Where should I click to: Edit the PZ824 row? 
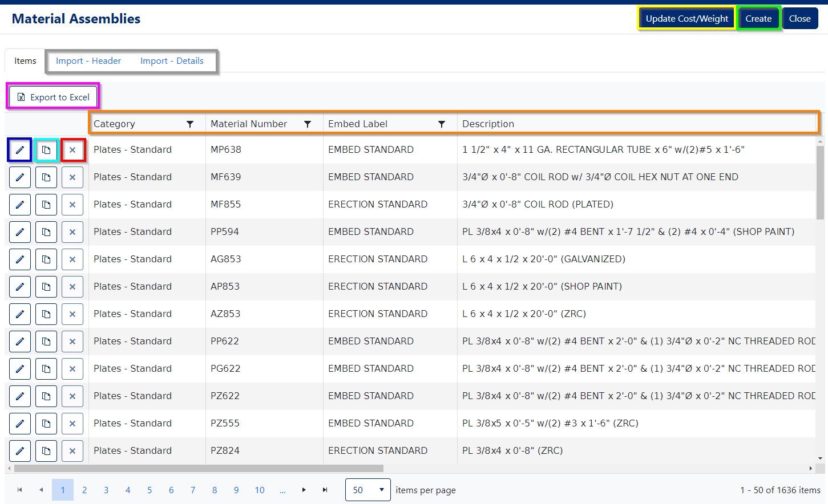(20, 451)
